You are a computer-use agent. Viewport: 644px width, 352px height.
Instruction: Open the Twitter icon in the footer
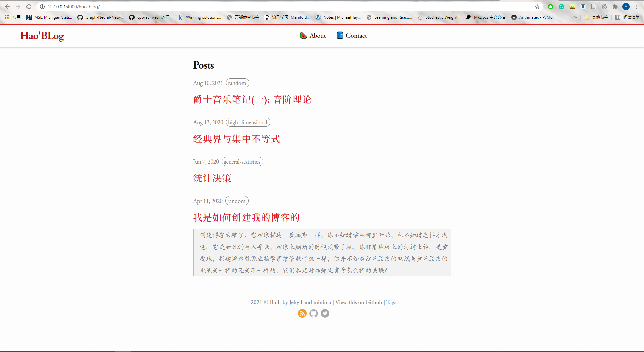tap(325, 313)
